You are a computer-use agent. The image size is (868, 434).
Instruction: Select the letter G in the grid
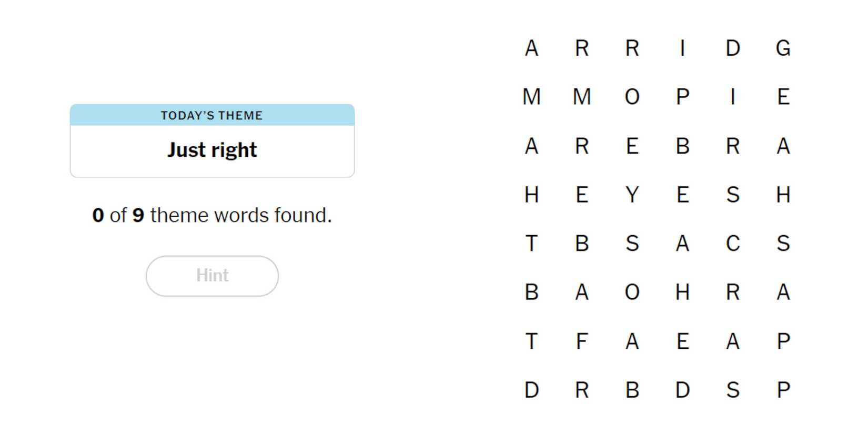pos(783,48)
